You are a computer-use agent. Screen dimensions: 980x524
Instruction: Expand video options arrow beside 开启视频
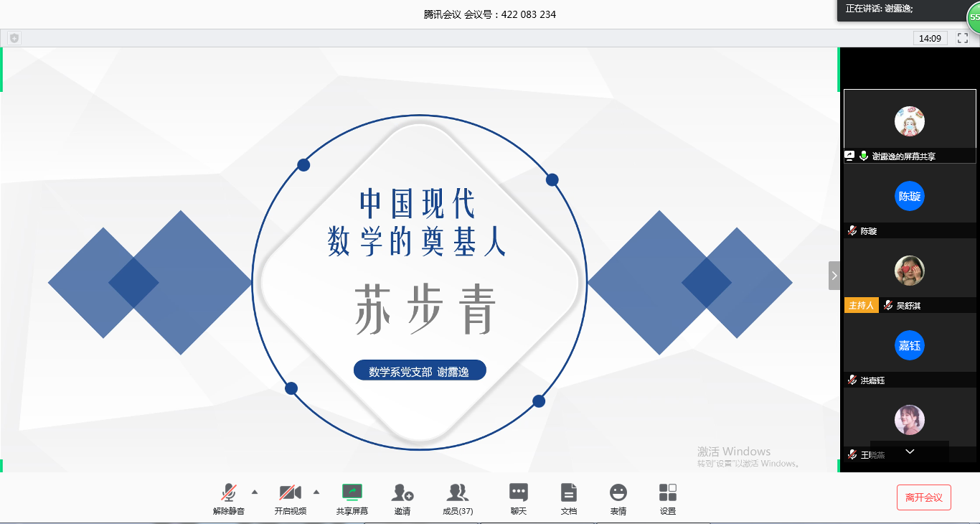click(x=316, y=492)
